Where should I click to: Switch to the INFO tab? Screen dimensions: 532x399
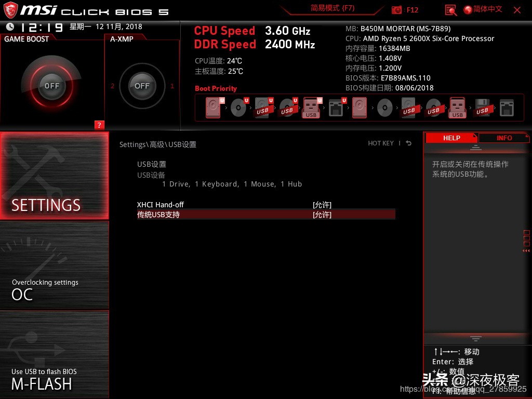click(x=503, y=138)
